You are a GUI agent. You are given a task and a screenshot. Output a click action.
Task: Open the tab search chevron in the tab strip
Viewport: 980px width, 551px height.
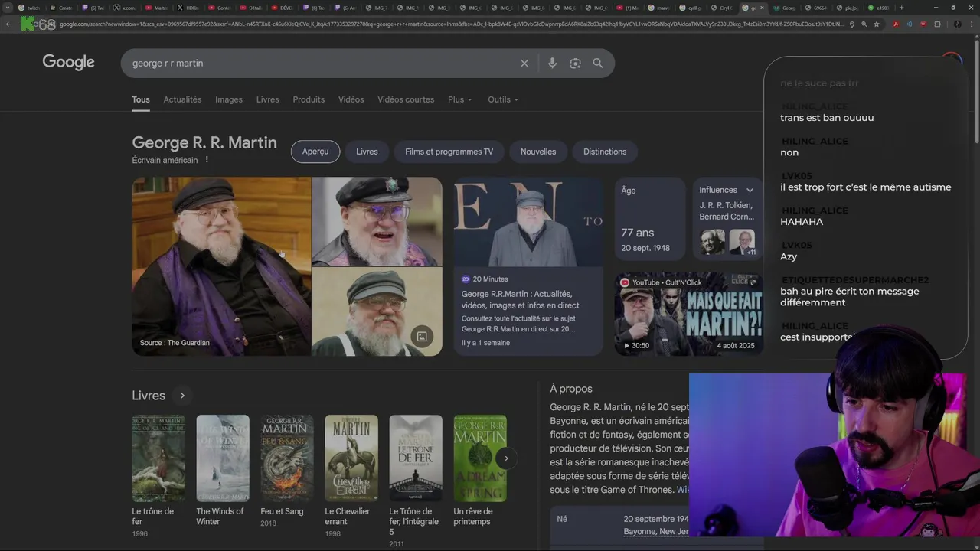pyautogui.click(x=8, y=8)
